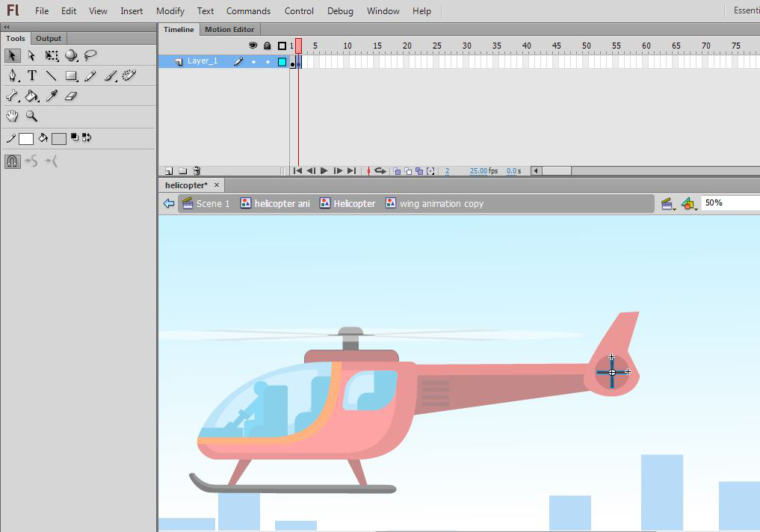Select the Eyedropper tool

[x=52, y=96]
